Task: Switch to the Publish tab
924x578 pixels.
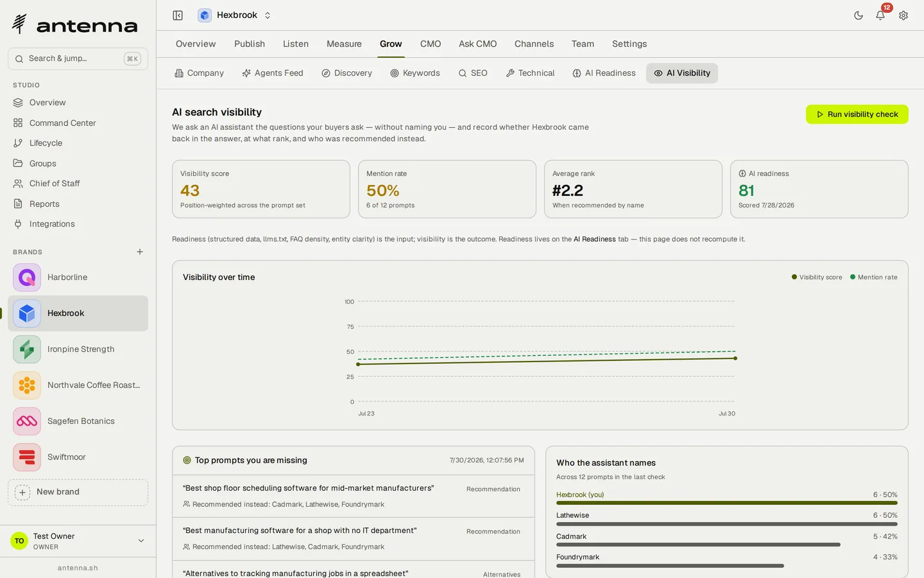Action: 250,44
